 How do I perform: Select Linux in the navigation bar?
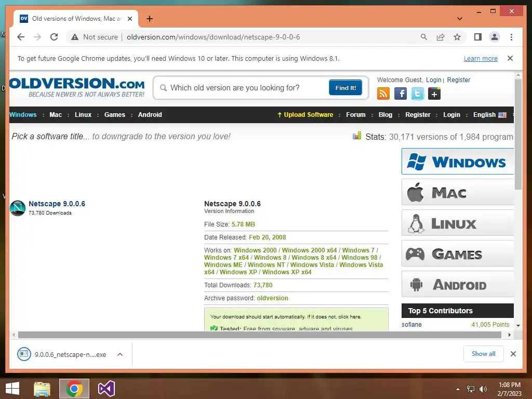(x=83, y=115)
